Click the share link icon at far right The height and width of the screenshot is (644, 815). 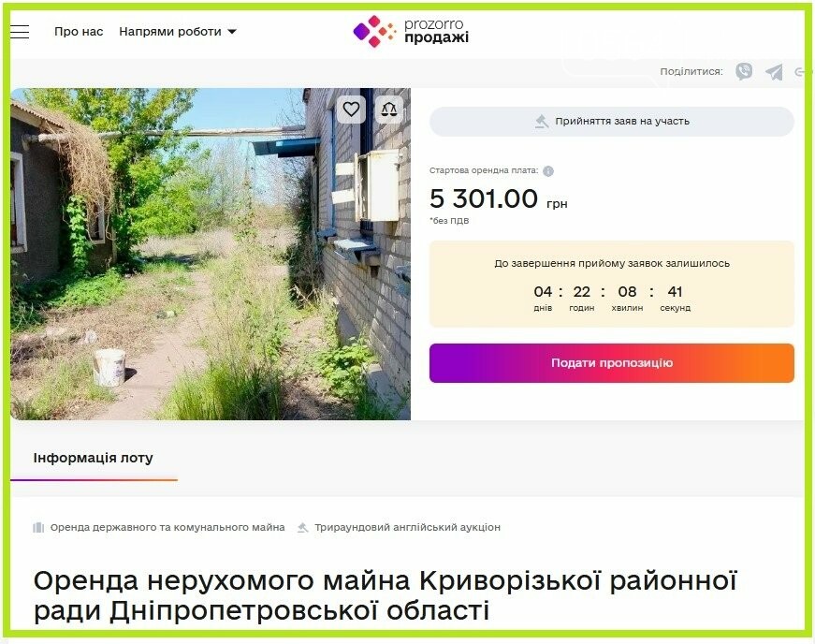(x=801, y=72)
